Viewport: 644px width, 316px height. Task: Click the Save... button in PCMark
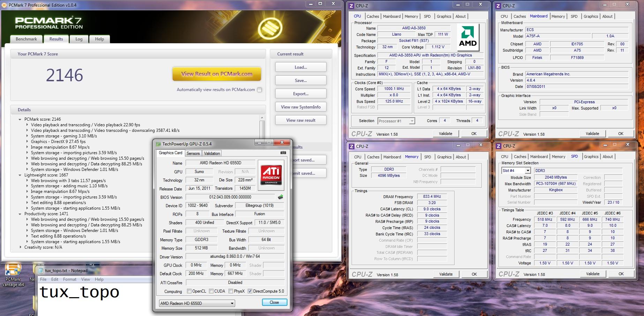[x=301, y=81]
